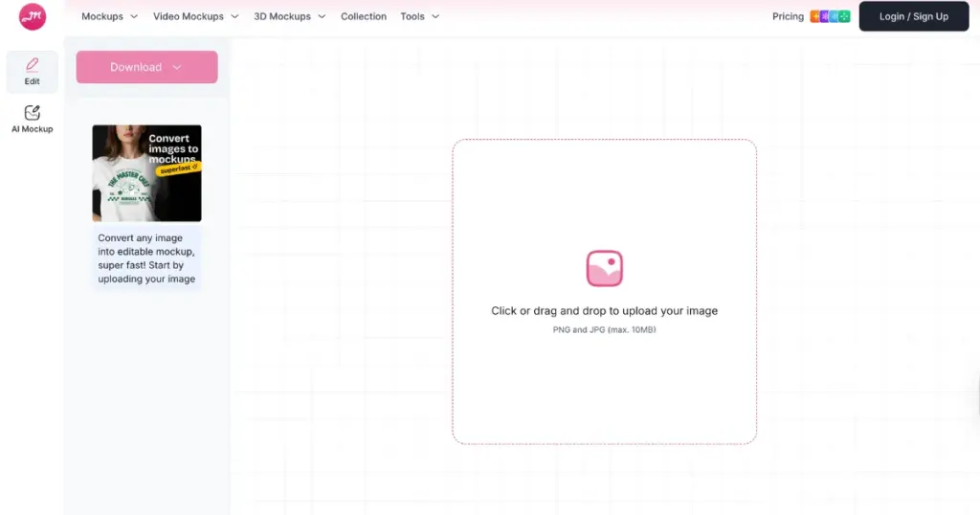This screenshot has height=515, width=980.
Task: Open the Convert images to mockups thumbnail
Action: point(146,173)
